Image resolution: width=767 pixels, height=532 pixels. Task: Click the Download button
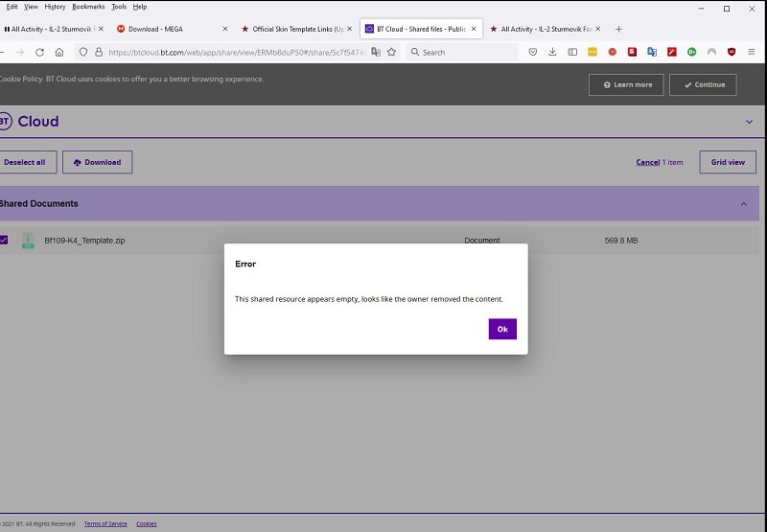(x=98, y=162)
